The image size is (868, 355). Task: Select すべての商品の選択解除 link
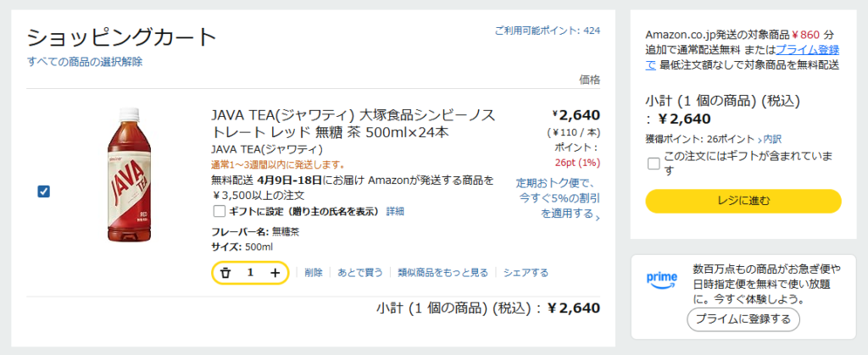pyautogui.click(x=85, y=62)
